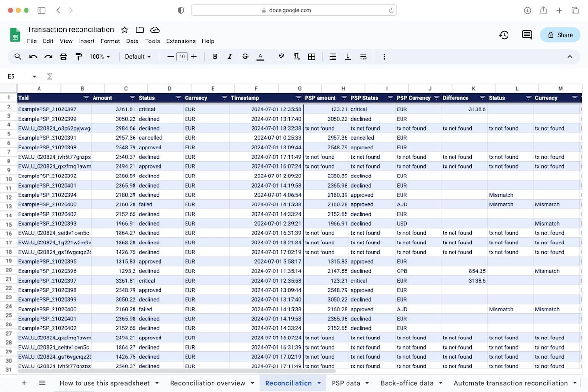Open the PSP Currency column filter
This screenshot has width=588, height=392.
436,98
